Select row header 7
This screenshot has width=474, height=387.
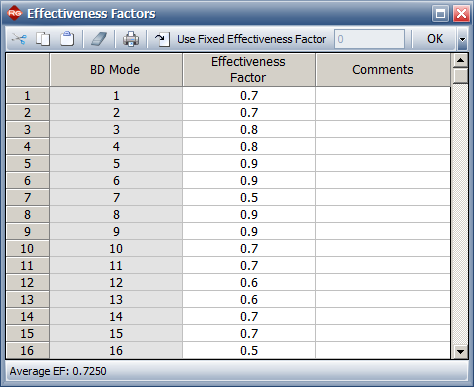(x=28, y=197)
